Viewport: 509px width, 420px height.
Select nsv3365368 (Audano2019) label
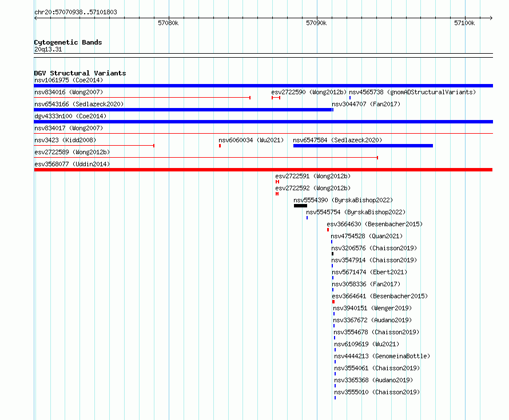coord(373,380)
